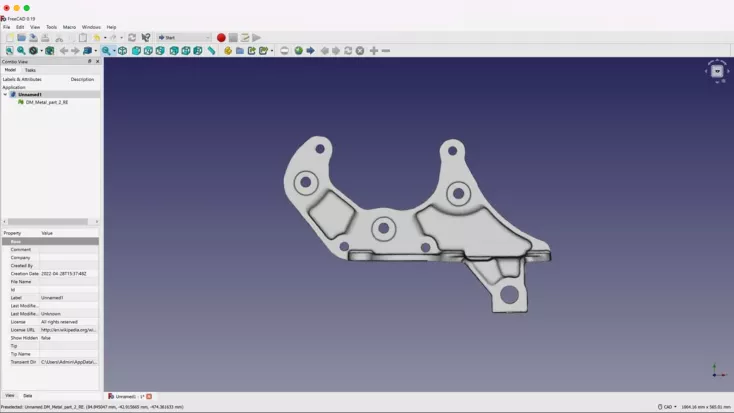Click the measure distance ruler icon
This screenshot has width=734, height=413.
[211, 51]
